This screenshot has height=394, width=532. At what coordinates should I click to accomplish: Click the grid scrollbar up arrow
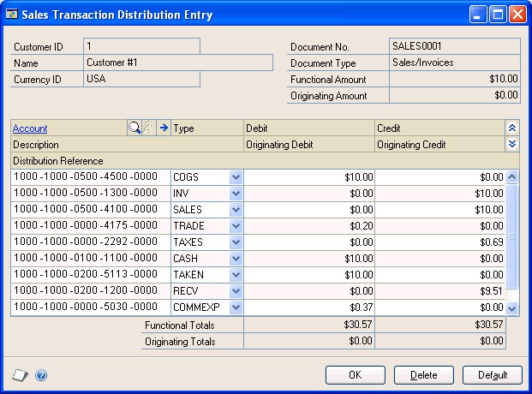point(511,176)
